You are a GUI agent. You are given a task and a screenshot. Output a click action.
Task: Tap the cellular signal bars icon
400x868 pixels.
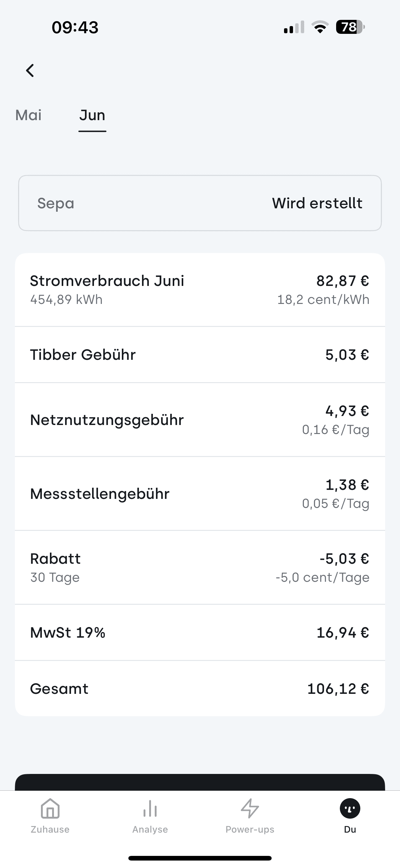tap(294, 27)
